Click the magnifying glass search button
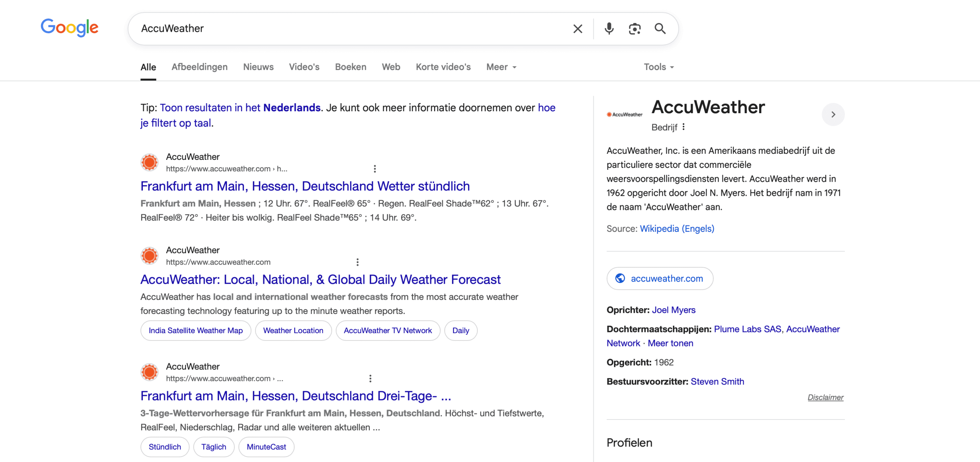This screenshot has width=980, height=462. coord(660,29)
